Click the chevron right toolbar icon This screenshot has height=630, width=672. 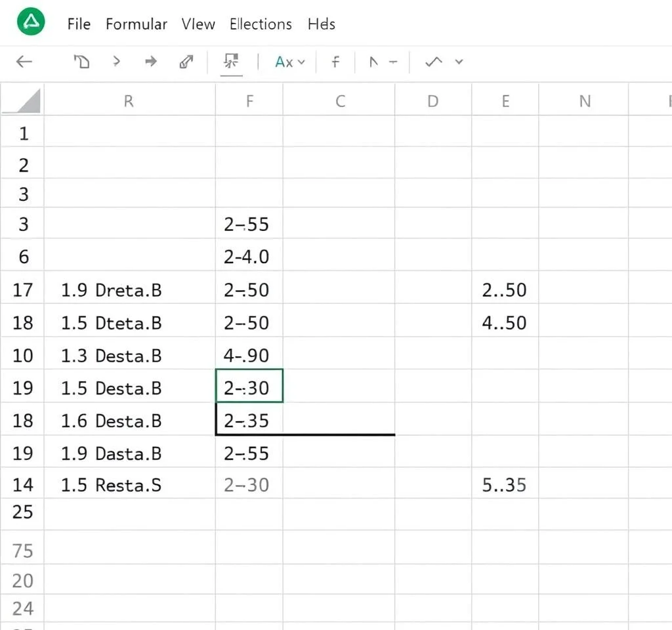click(x=117, y=62)
